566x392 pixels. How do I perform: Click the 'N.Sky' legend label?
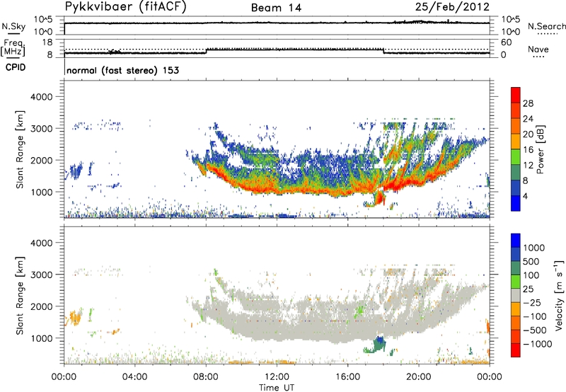(13, 27)
